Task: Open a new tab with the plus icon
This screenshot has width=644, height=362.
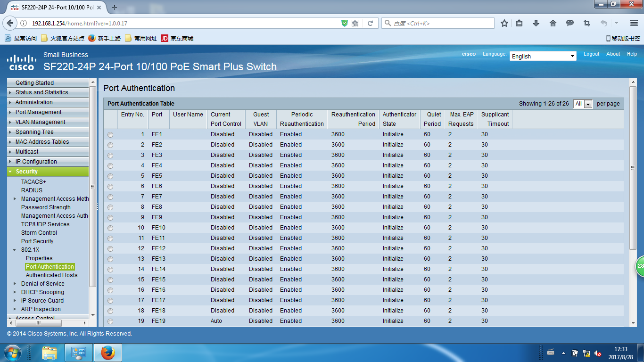Action: point(115,8)
